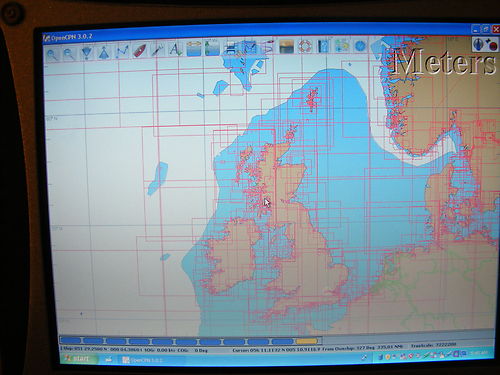This screenshot has width=500, height=375.
Task: Shift to smaller scale chart (pyramid icon)
Action: pyautogui.click(x=104, y=52)
